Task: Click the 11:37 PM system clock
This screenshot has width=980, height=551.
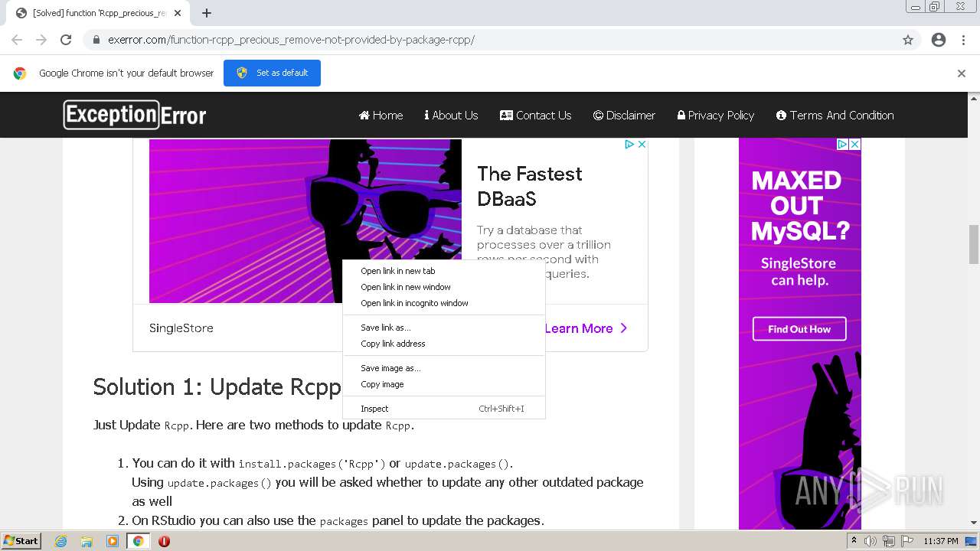Action: [x=941, y=541]
